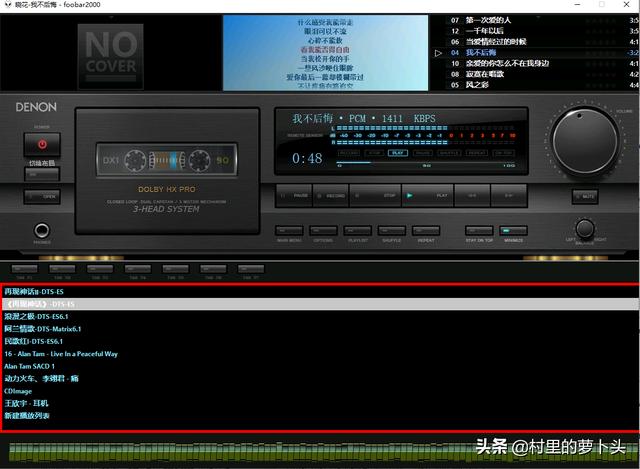Click the MINIMIZE deck button
640x469 pixels.
click(513, 231)
